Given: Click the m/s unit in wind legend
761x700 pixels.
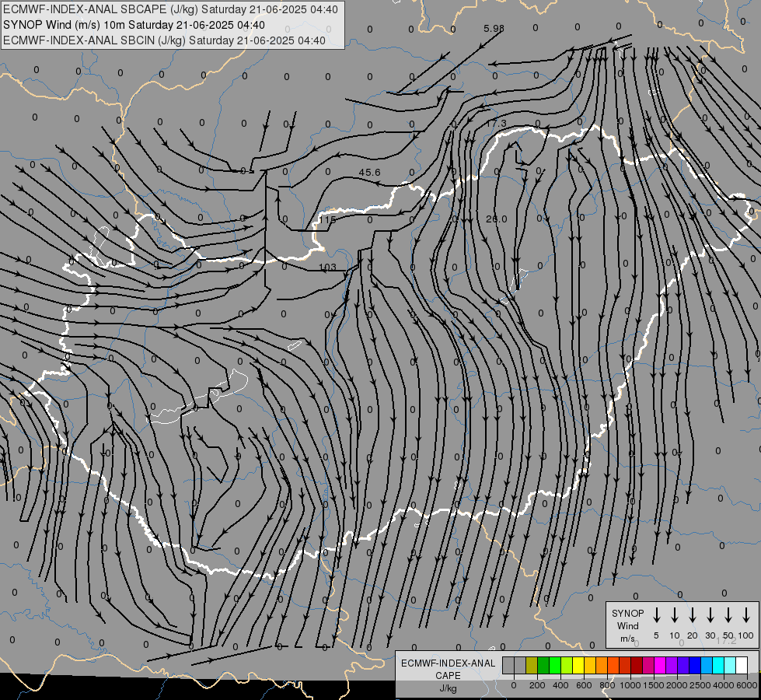Looking at the screenshot, I should 627,639.
